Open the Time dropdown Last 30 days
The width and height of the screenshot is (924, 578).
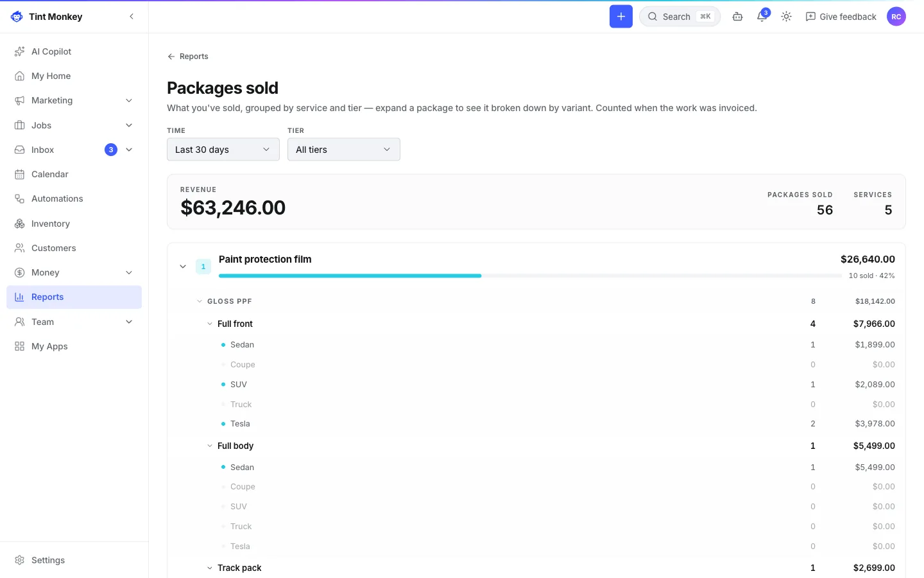(x=223, y=150)
